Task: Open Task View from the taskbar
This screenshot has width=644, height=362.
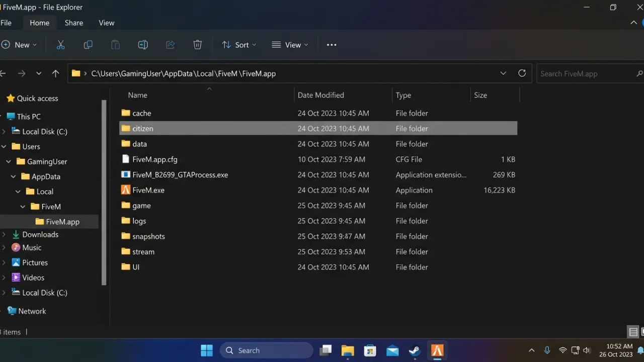Action: tap(326, 350)
